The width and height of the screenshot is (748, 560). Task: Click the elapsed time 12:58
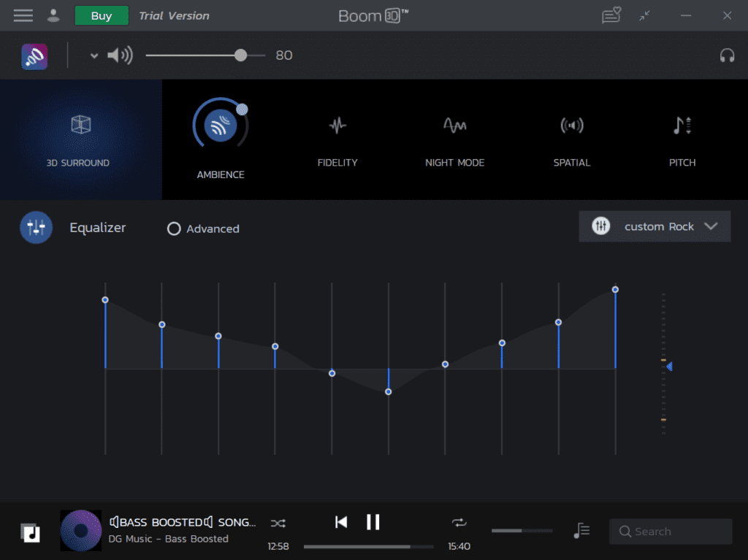point(278,546)
